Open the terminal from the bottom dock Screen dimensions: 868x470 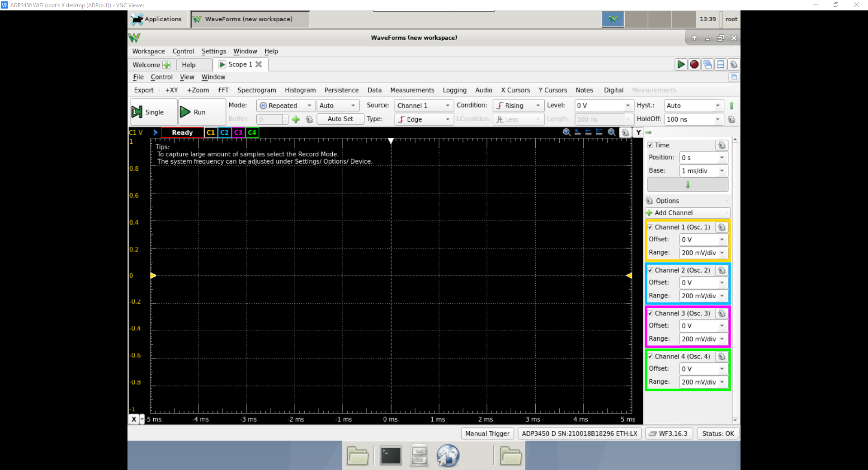pyautogui.click(x=391, y=456)
